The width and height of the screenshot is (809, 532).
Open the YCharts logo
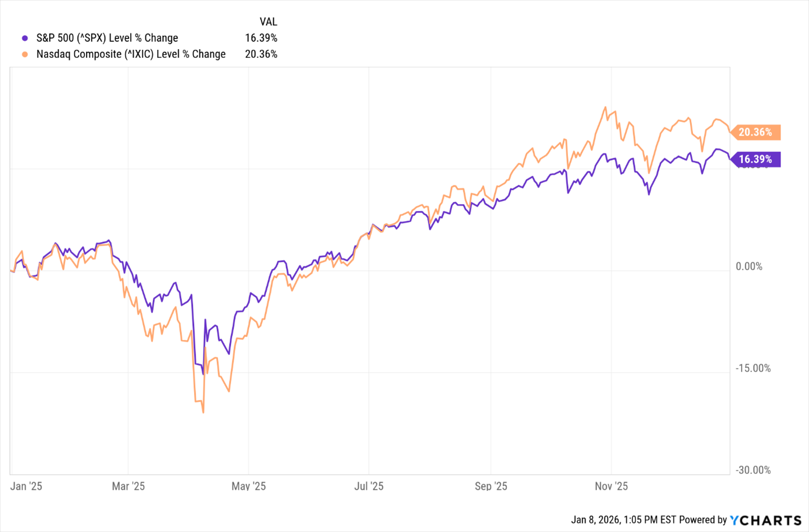pyautogui.click(x=765, y=520)
